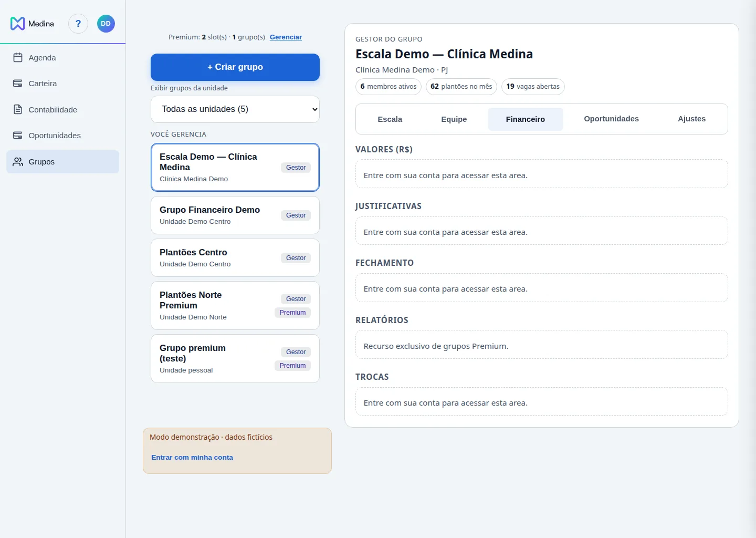Click the Premium badge on Plantões Norte
The width and height of the screenshot is (756, 538).
tap(292, 313)
